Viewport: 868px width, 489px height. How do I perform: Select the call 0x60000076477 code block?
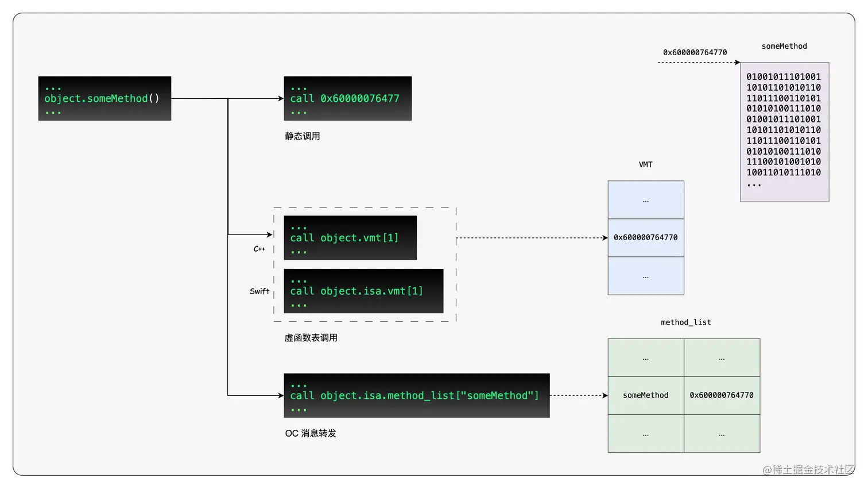click(x=347, y=98)
